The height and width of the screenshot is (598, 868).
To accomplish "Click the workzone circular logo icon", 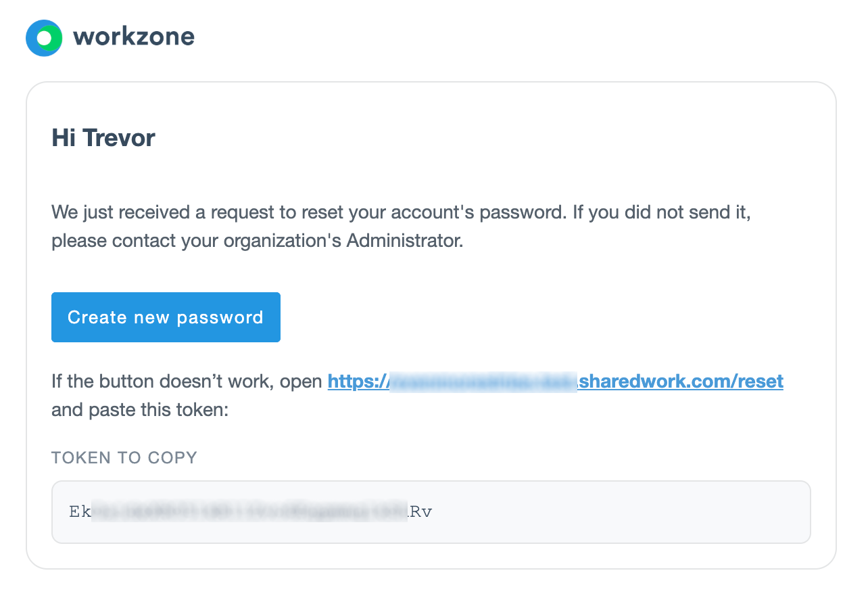I will 44,37.
